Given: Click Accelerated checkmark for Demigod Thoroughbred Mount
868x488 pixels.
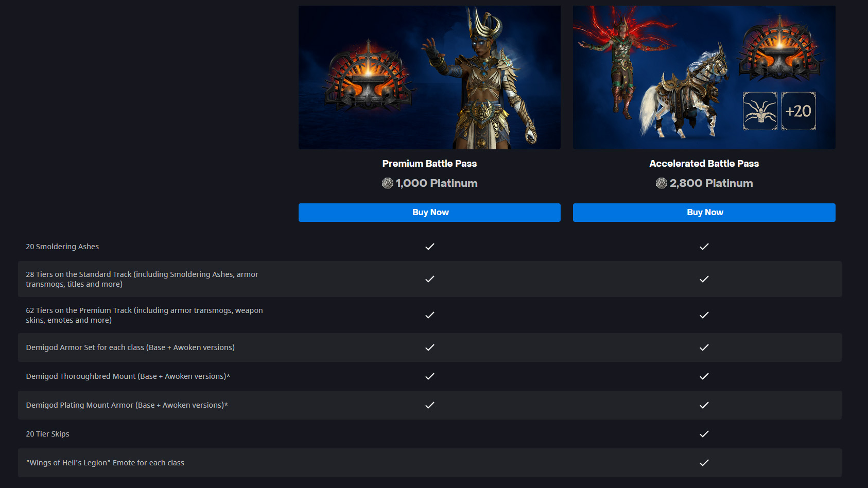Looking at the screenshot, I should (704, 376).
